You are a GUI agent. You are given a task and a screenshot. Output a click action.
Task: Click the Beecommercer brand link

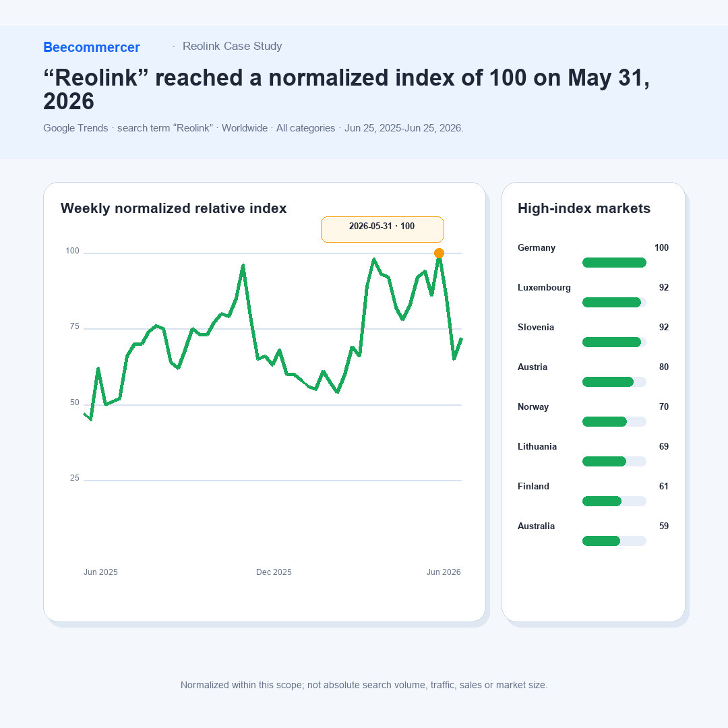click(x=92, y=47)
